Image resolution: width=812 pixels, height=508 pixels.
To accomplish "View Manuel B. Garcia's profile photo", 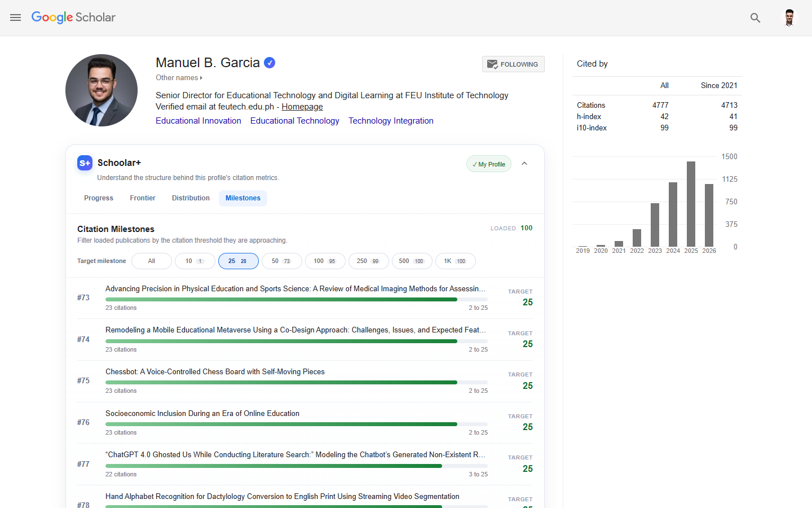I will [x=101, y=90].
